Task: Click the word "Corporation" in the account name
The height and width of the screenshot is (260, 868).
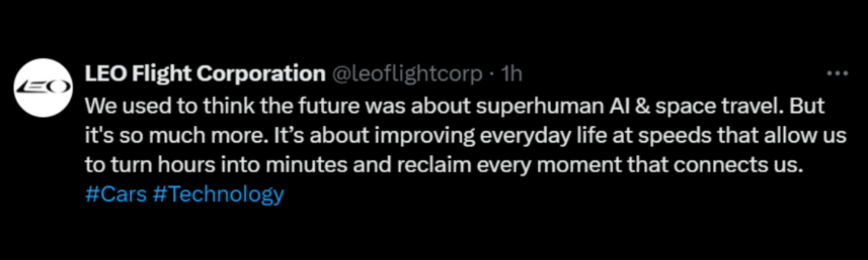Action: 261,74
